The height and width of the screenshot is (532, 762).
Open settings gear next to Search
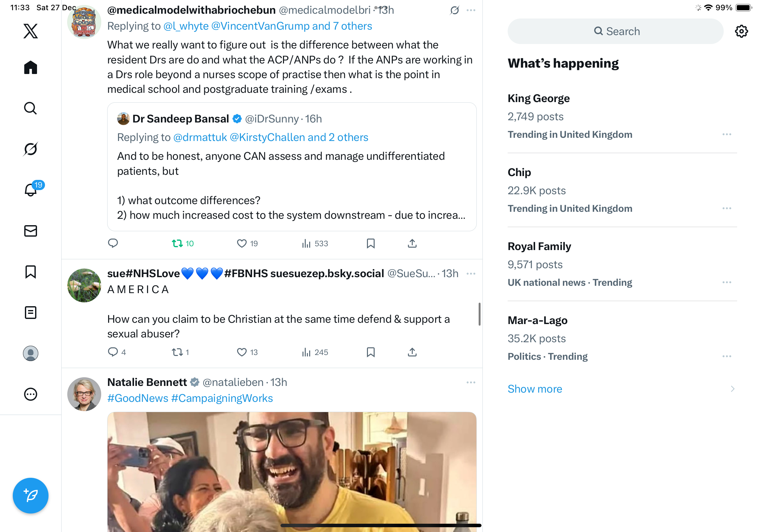[741, 32]
